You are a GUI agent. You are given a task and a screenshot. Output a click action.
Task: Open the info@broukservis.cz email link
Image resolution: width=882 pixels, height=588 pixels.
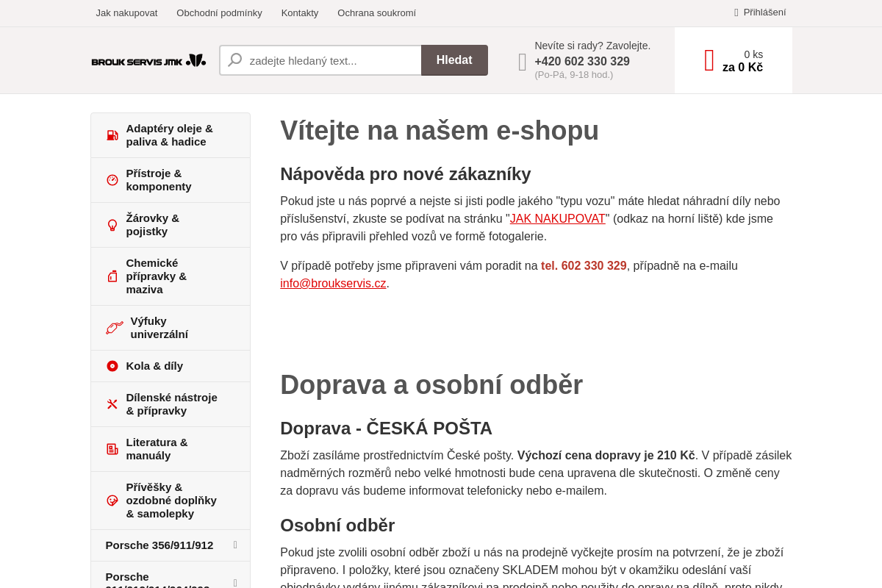[333, 283]
